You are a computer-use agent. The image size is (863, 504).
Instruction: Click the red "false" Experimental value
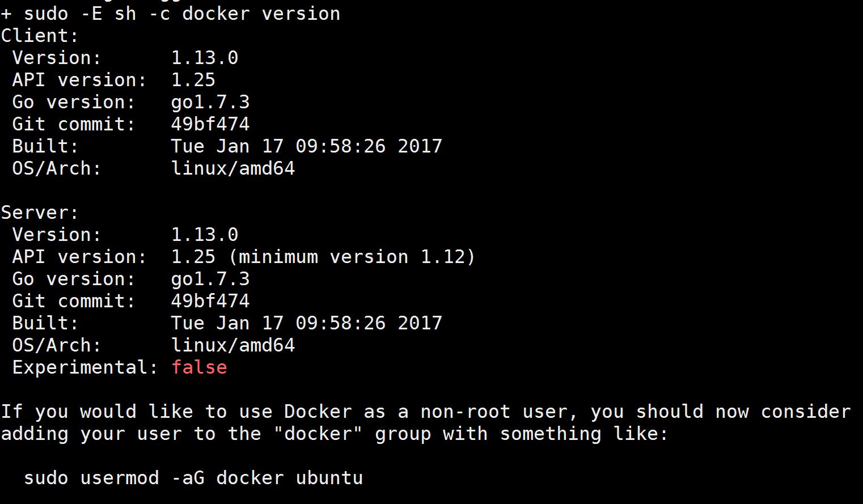[199, 367]
